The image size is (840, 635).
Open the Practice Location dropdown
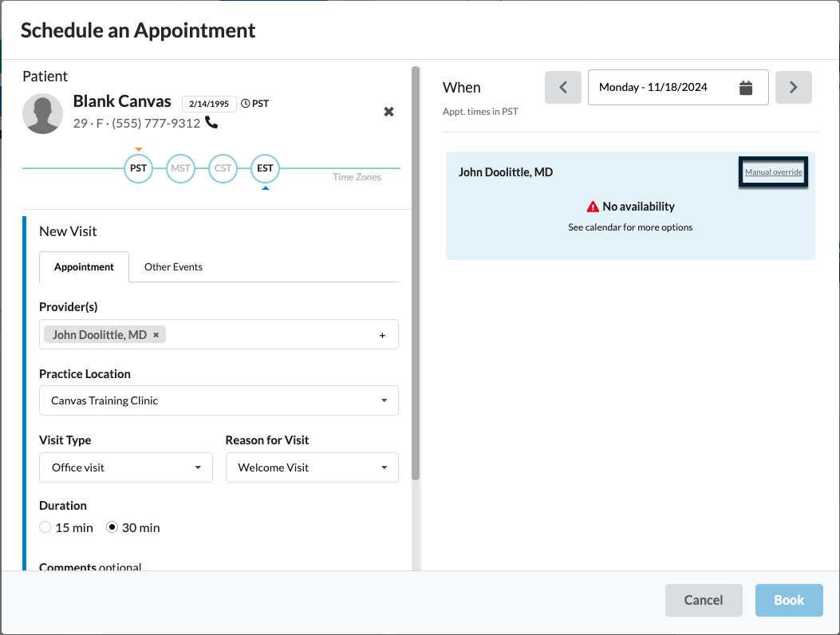219,400
